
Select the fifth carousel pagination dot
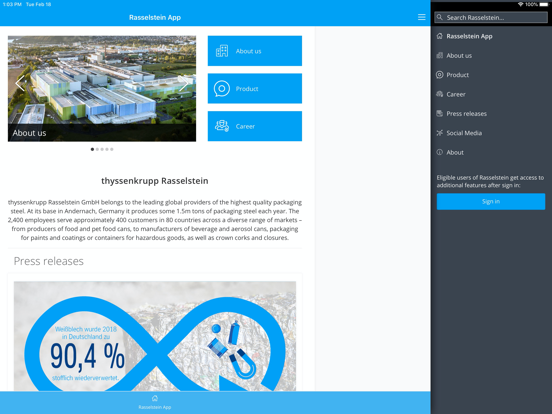112,149
